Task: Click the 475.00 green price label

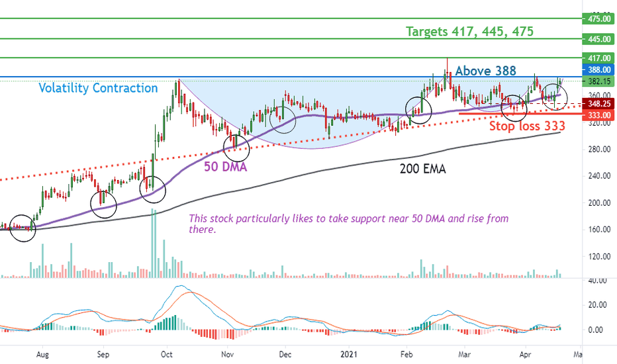Action: click(598, 19)
